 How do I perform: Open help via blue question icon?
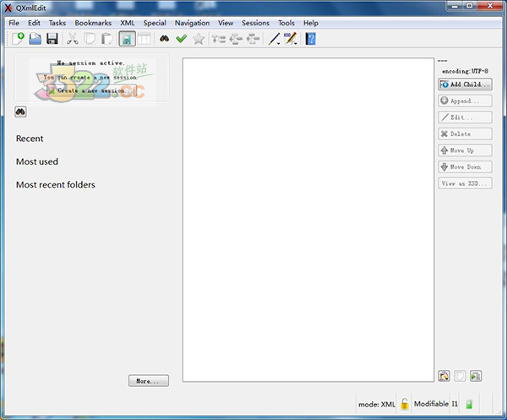point(310,39)
